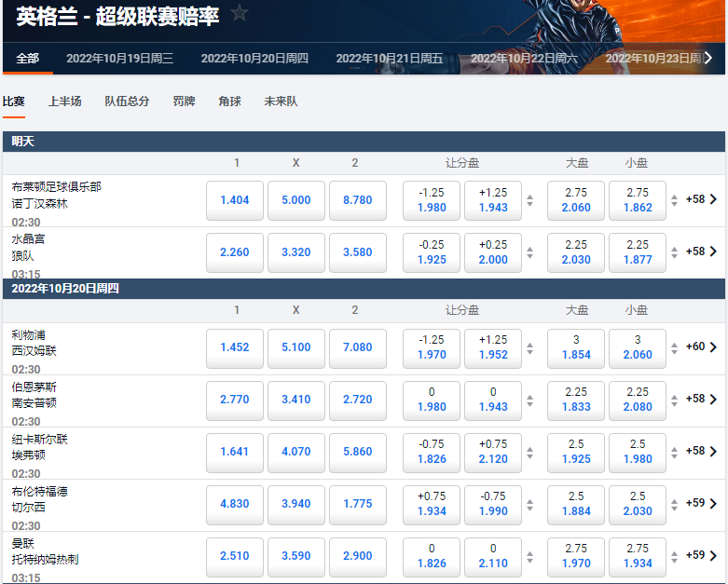728x584 pixels.
Task: Select draw odds 3.320 for 水晶宫 vs 狼队
Action: click(x=295, y=251)
